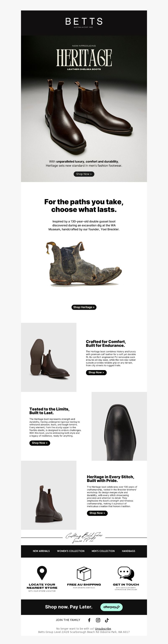Click the store locator map pin icon
168x644 pixels.
tap(42, 573)
